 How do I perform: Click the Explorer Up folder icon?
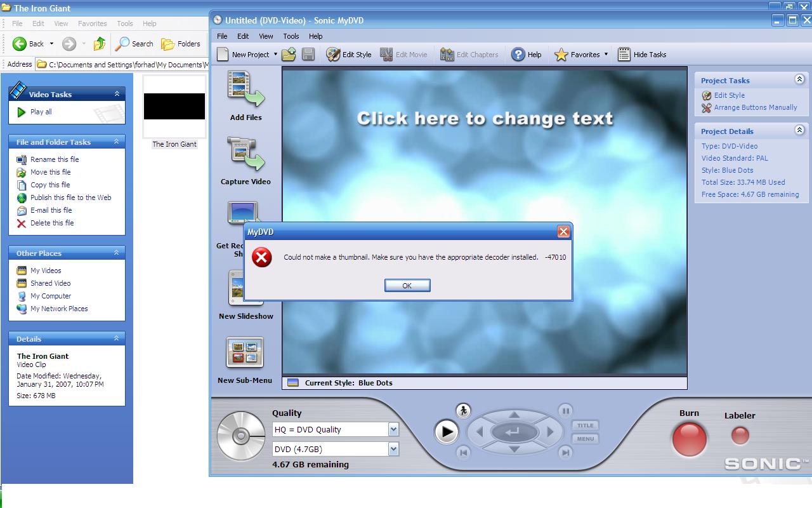pyautogui.click(x=100, y=44)
